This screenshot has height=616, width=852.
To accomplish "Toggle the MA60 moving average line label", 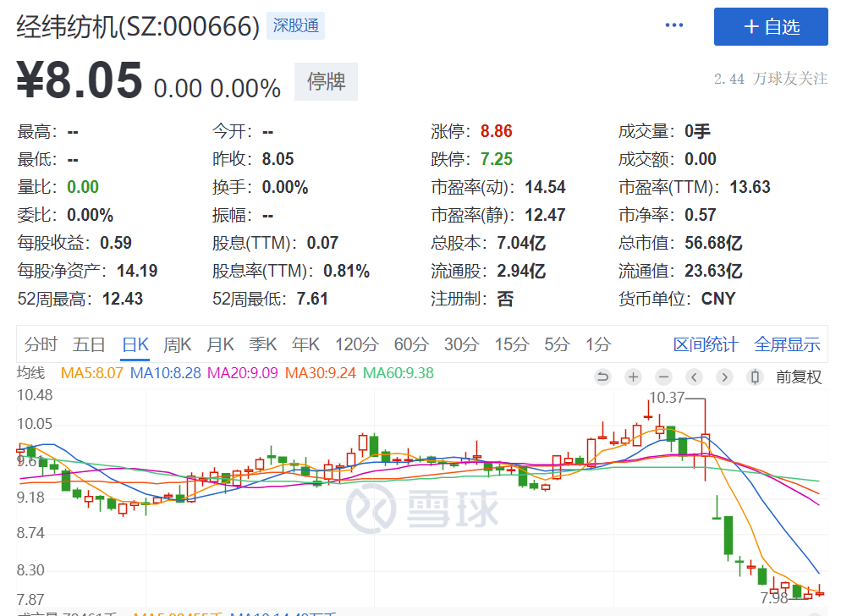I will [398, 373].
